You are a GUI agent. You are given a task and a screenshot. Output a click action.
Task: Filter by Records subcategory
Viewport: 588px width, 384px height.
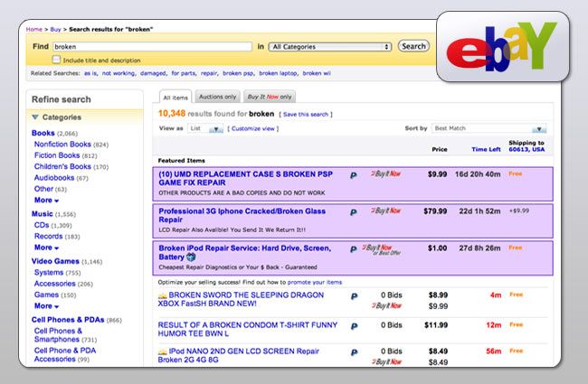pos(48,237)
